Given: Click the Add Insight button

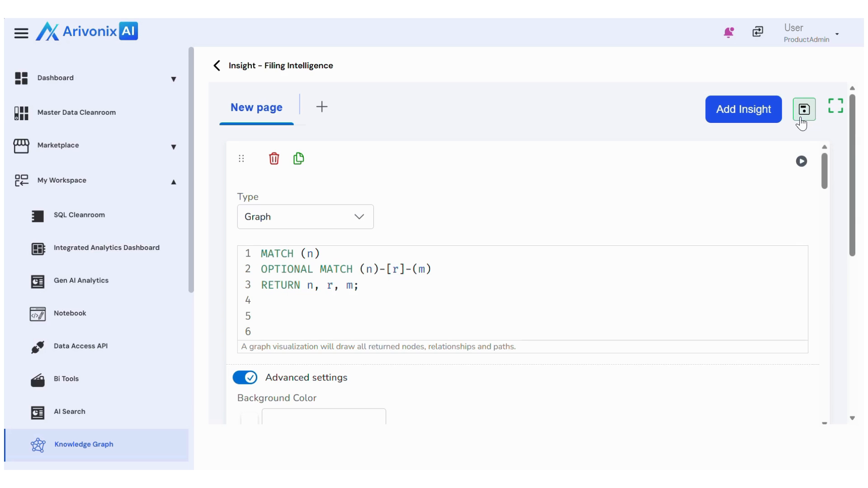Looking at the screenshot, I should [x=743, y=109].
